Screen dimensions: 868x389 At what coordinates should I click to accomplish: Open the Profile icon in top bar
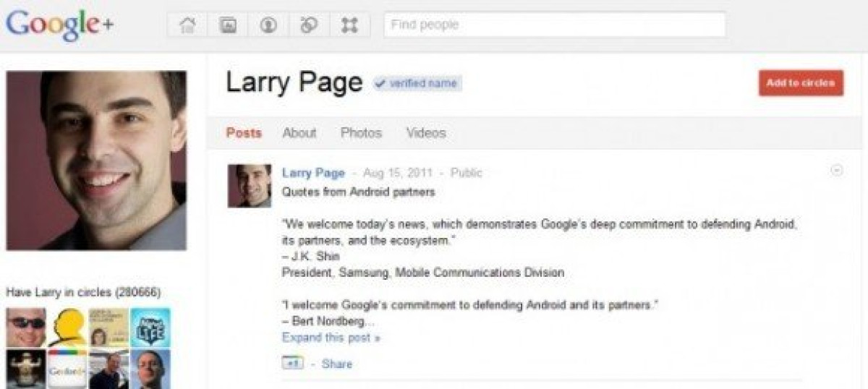pyautogui.click(x=268, y=25)
